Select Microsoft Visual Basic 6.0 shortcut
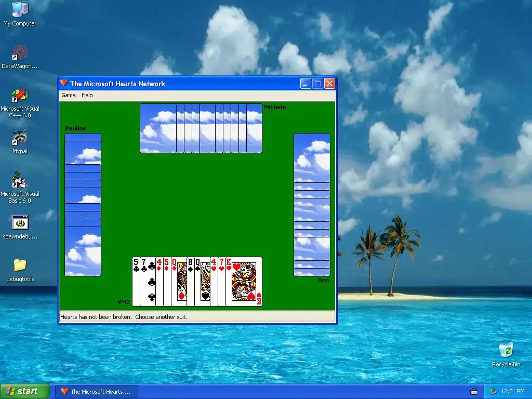The height and width of the screenshot is (399, 532). pos(20,188)
